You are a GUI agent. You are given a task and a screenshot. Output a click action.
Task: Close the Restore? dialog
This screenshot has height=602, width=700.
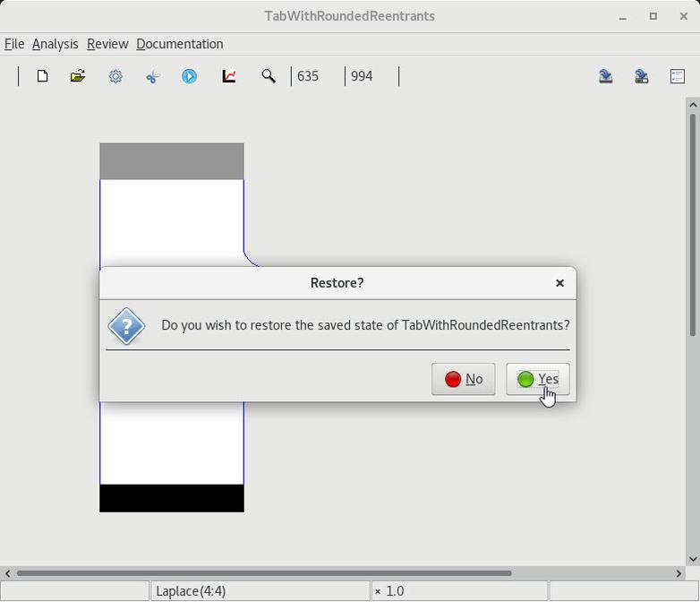(x=559, y=282)
